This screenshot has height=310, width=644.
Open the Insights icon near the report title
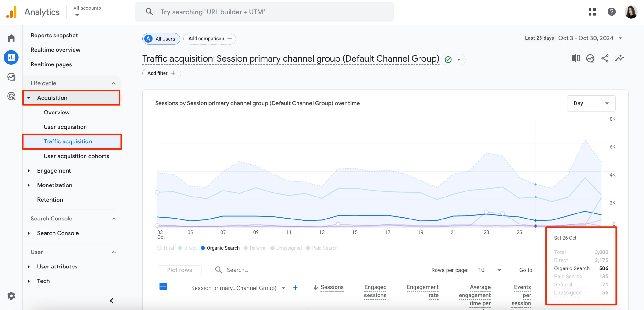(590, 58)
